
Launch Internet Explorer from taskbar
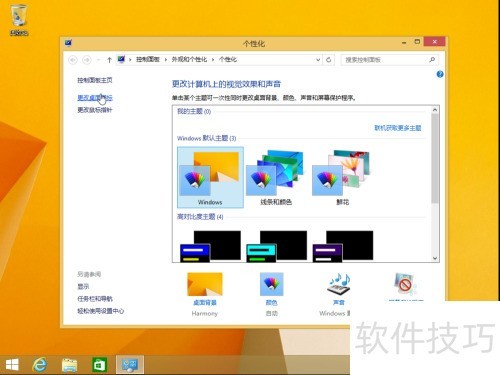pyautogui.click(x=40, y=365)
